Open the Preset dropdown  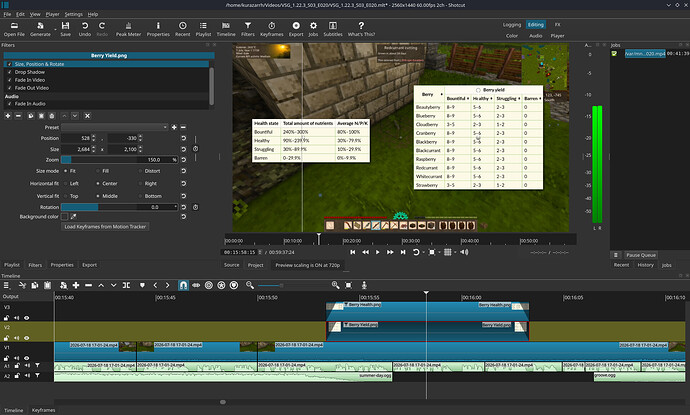click(x=114, y=127)
